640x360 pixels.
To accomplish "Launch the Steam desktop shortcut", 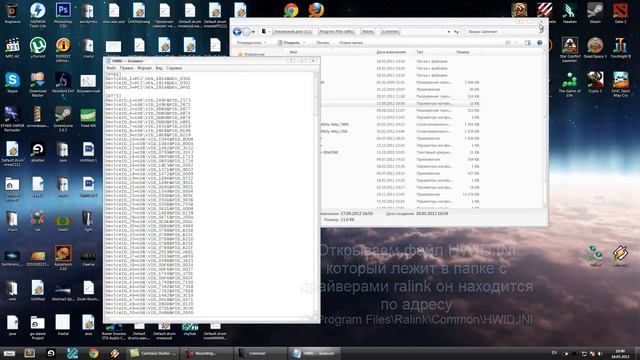I will click(595, 12).
